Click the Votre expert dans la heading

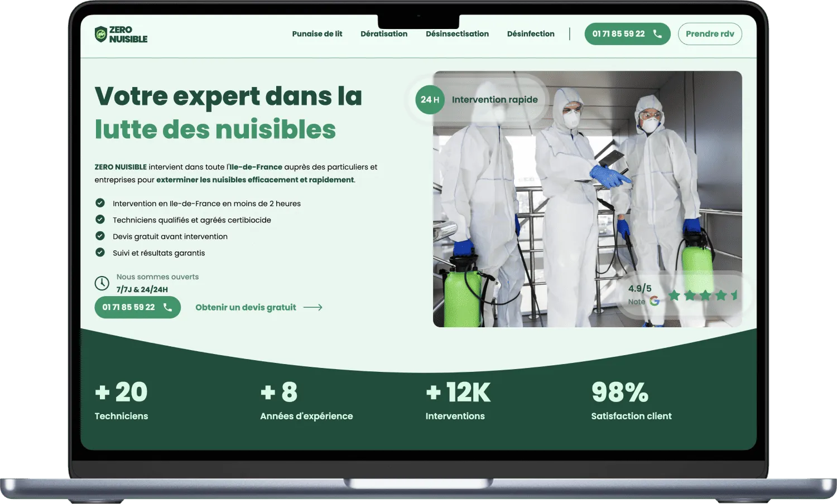pos(228,96)
